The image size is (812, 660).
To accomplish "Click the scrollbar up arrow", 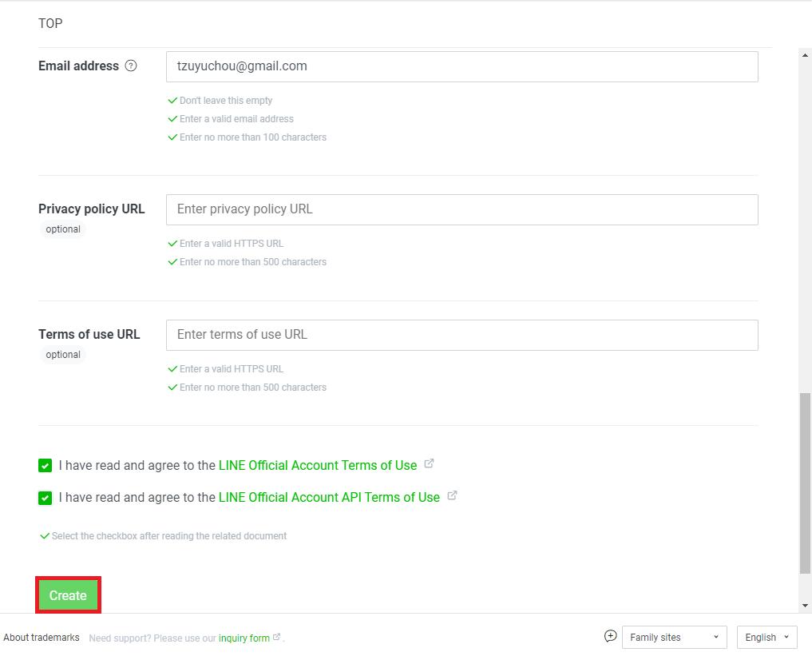I will pyautogui.click(x=805, y=55).
